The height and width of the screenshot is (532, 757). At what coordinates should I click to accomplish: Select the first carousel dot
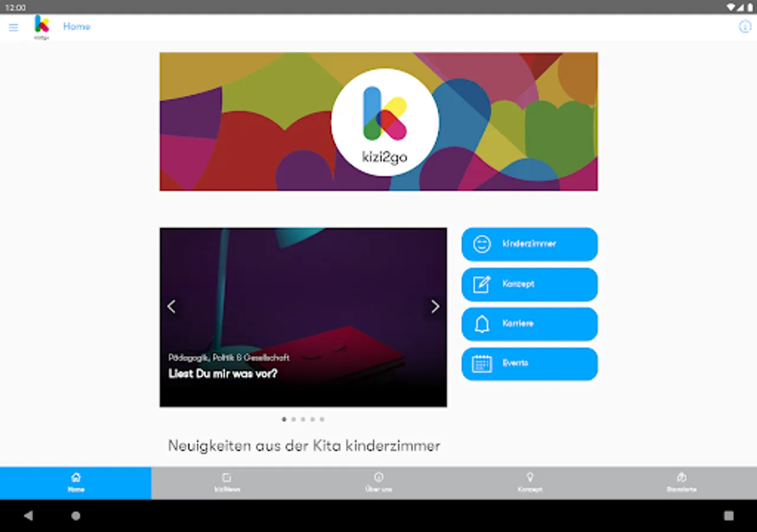click(284, 419)
